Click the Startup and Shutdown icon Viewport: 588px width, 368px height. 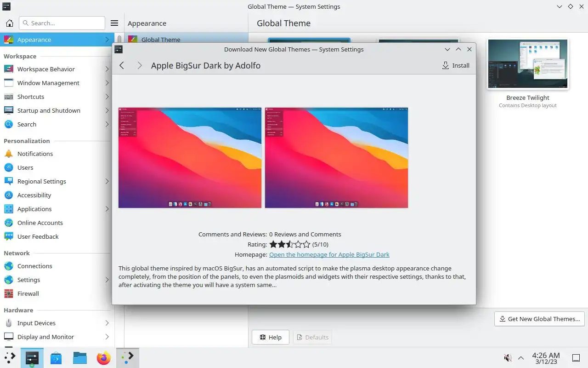tap(9, 110)
